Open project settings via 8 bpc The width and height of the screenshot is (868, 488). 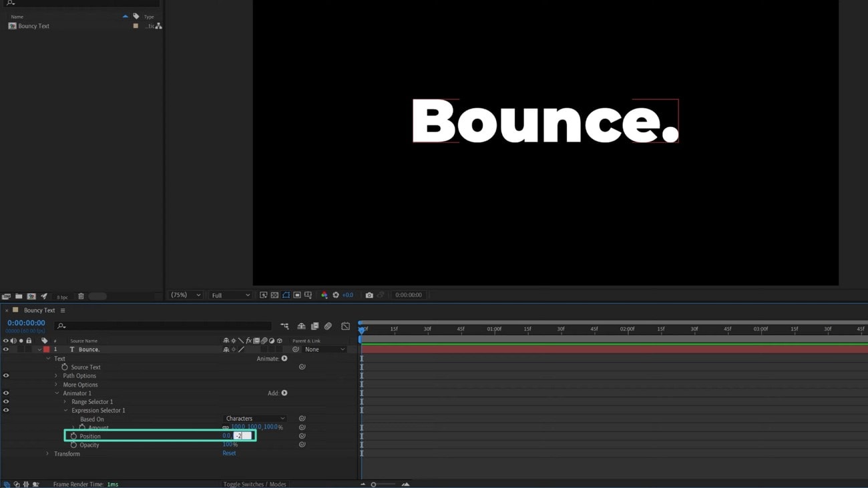tap(61, 297)
